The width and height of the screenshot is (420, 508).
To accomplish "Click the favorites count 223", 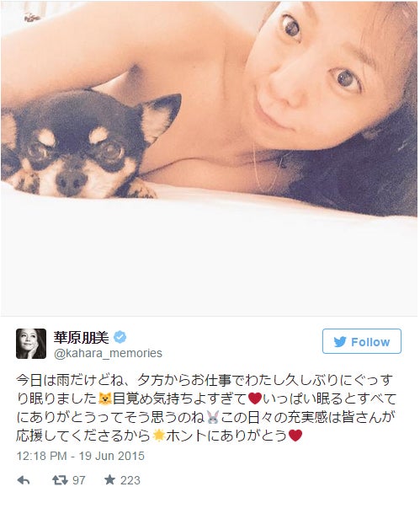I will [130, 480].
